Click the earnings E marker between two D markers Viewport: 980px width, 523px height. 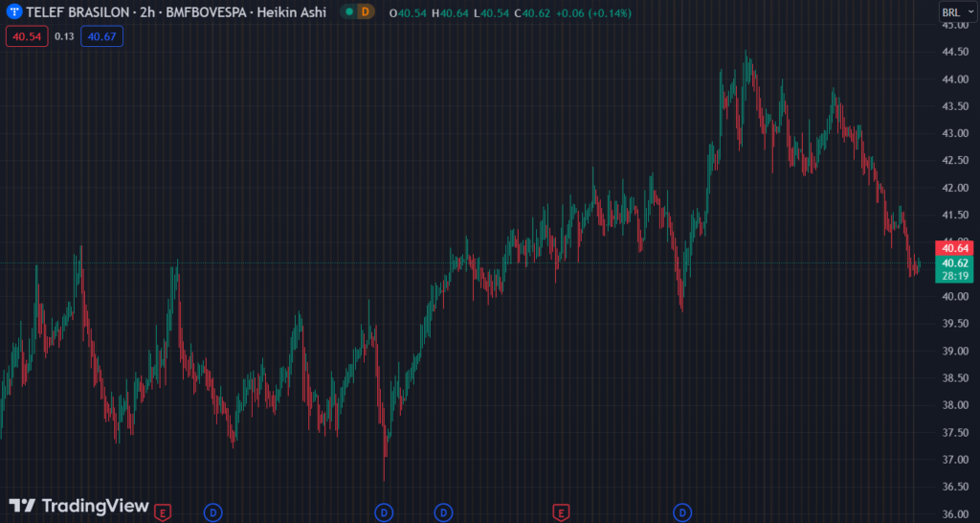point(561,513)
